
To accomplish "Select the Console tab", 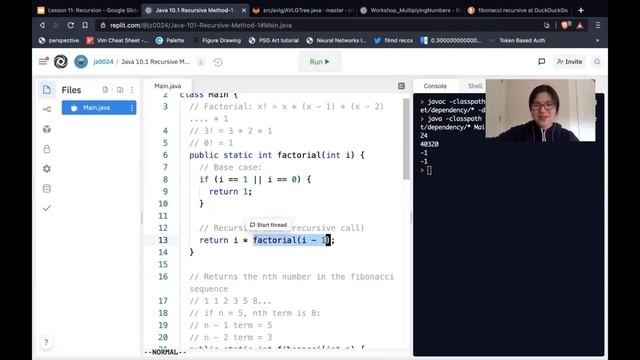I will point(435,86).
